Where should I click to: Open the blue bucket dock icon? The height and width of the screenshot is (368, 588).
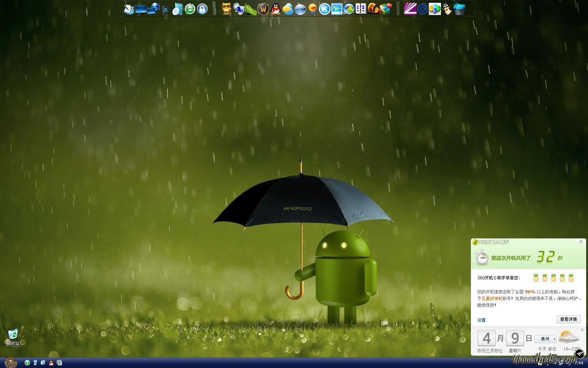(459, 9)
